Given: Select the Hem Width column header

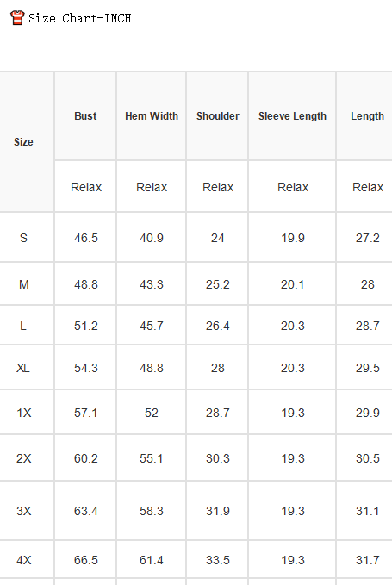Looking at the screenshot, I should coord(152,116).
